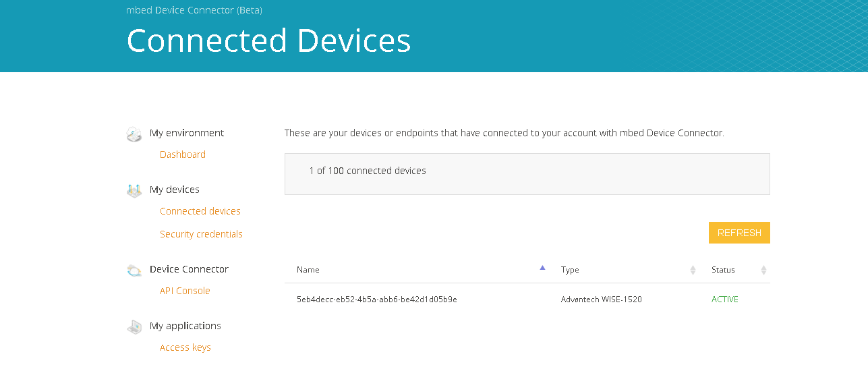The width and height of the screenshot is (868, 369).
Task: Go to Connected devices in sidebar
Action: (x=200, y=211)
